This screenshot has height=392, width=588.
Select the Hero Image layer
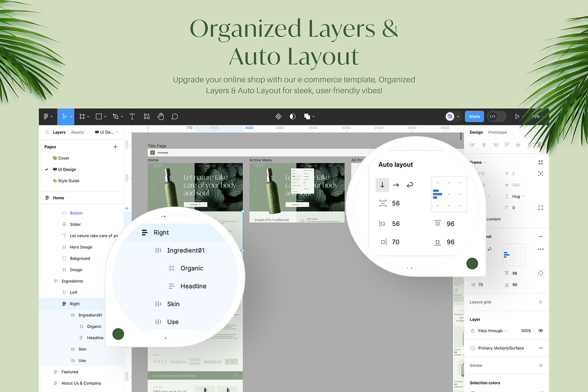point(81,247)
